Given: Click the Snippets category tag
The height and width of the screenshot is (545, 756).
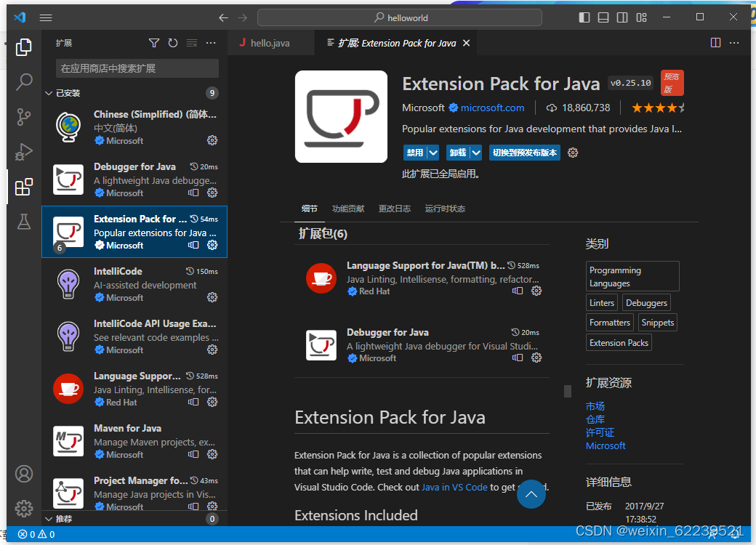Looking at the screenshot, I should pos(658,323).
